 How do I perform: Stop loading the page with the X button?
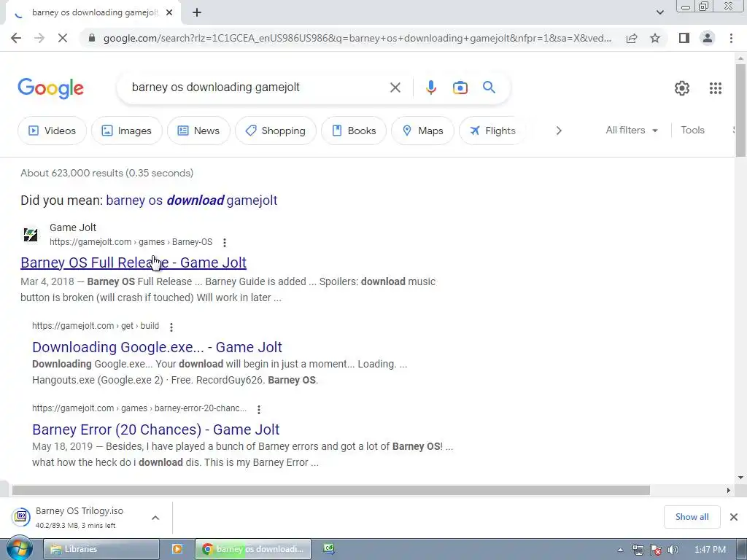pos(63,38)
